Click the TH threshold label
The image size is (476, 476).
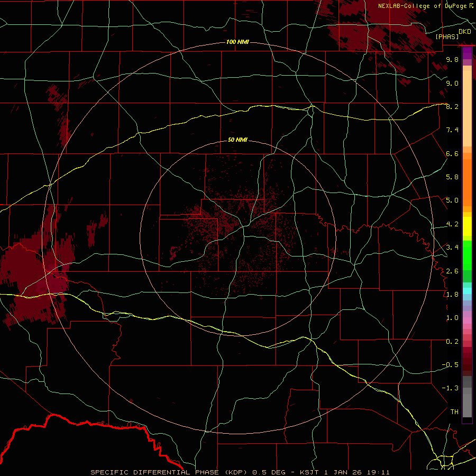coord(454,411)
